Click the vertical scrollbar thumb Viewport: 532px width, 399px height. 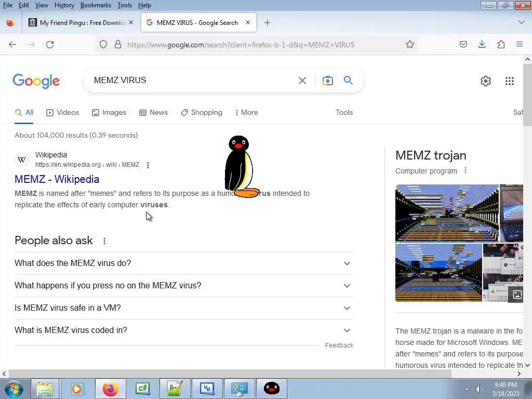pos(527,95)
